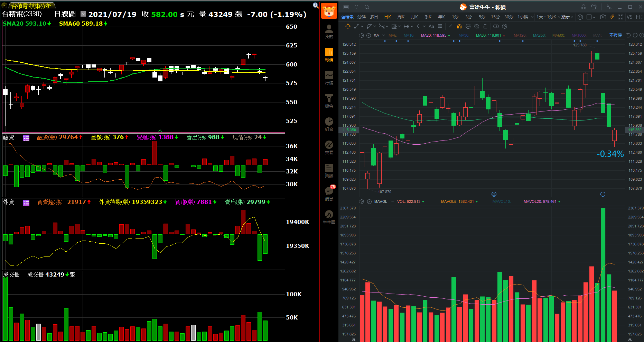Remove MAVOL indicator with X icon

(369, 201)
